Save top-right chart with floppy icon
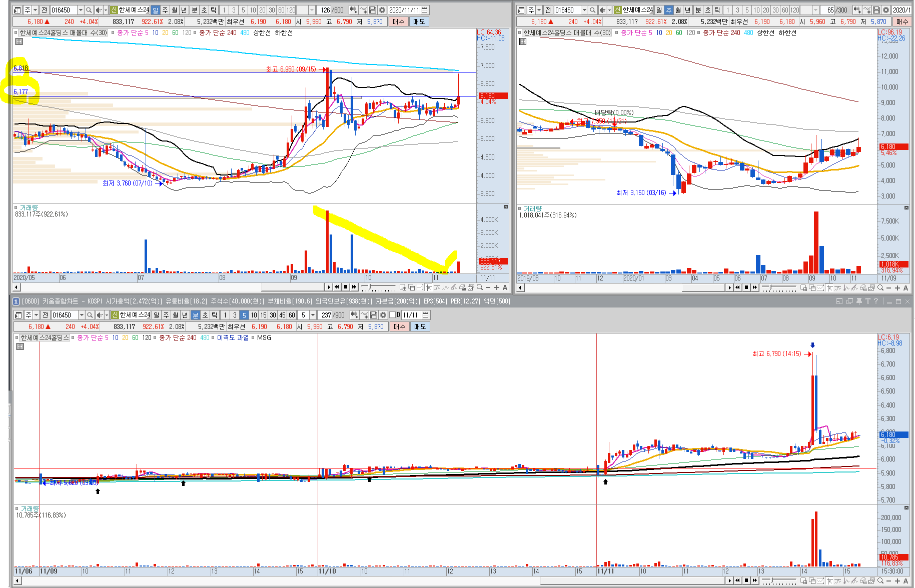This screenshot has height=588, width=915. pos(876,10)
